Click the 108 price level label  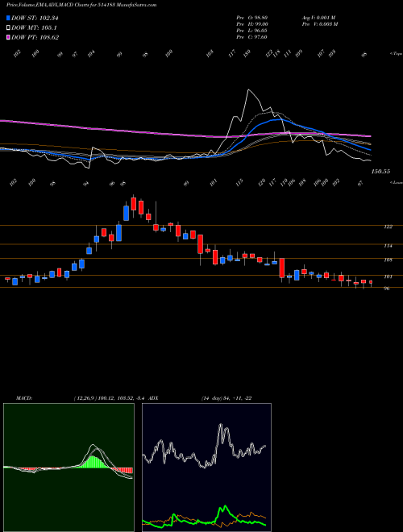tap(388, 260)
